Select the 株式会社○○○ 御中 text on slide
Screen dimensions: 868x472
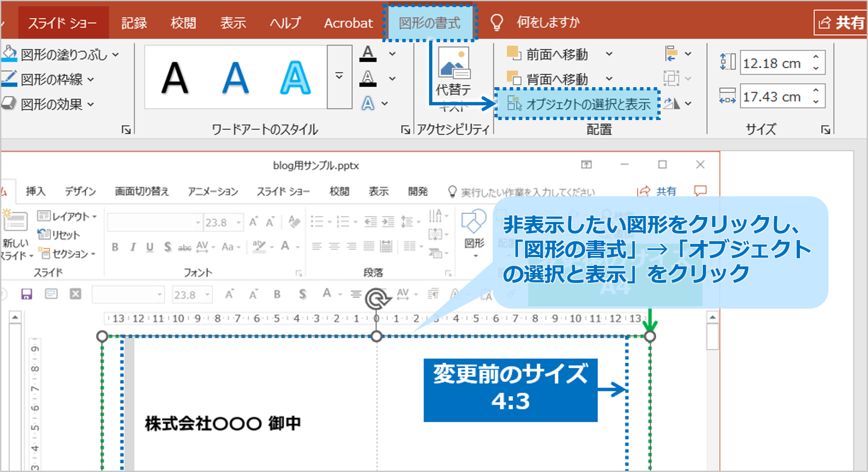pos(223,423)
